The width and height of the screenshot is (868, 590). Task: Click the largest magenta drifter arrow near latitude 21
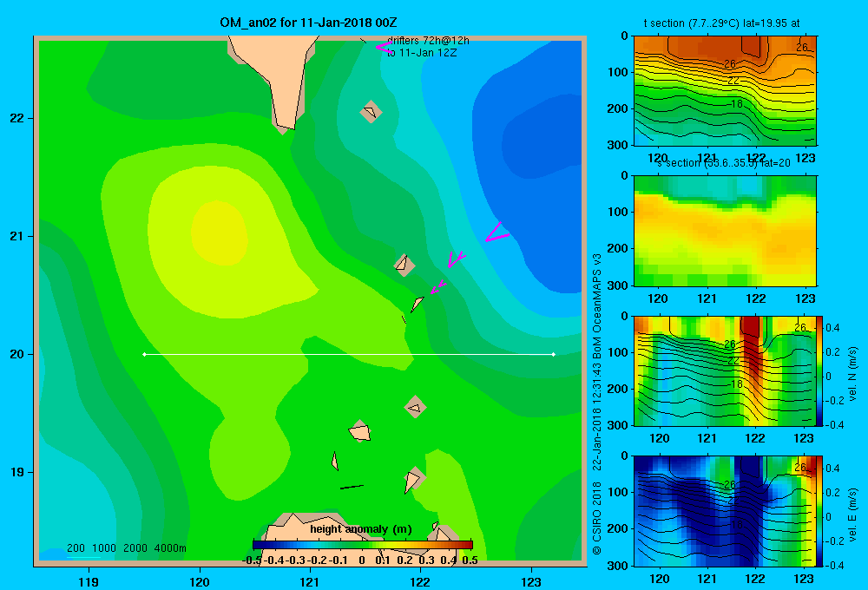tap(496, 233)
